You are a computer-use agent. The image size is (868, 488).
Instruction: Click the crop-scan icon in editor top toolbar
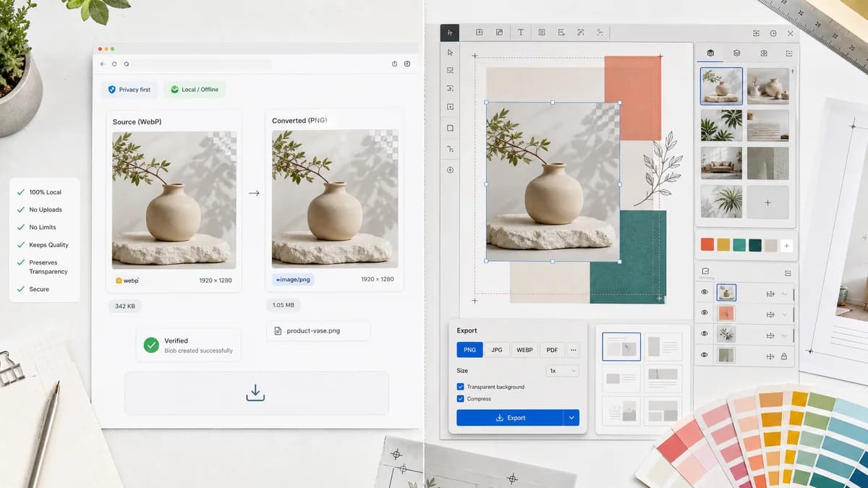[580, 33]
